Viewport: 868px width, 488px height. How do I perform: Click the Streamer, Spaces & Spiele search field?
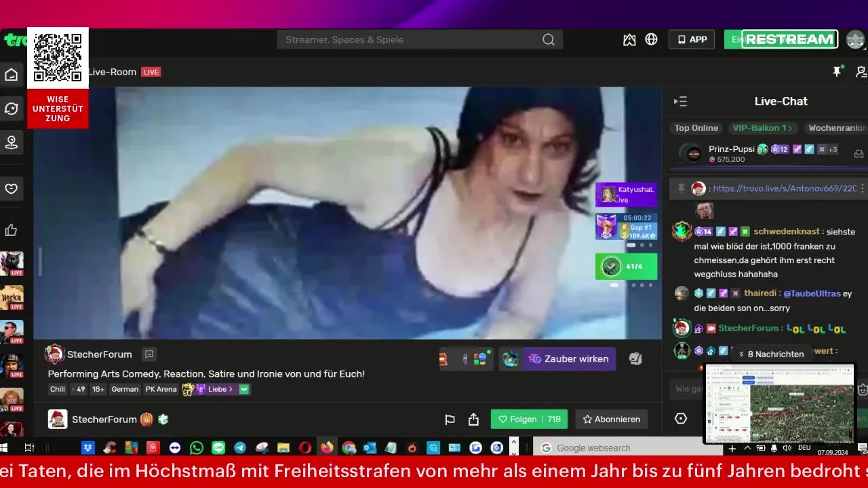click(x=420, y=39)
